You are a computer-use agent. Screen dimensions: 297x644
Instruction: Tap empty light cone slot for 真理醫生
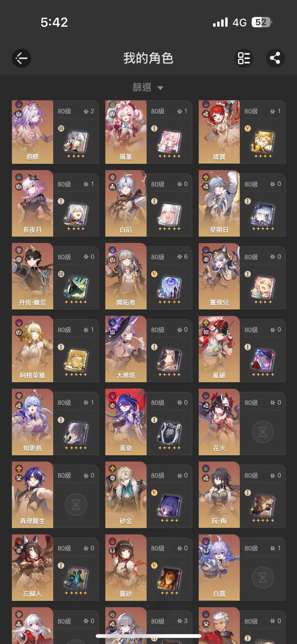(76, 505)
